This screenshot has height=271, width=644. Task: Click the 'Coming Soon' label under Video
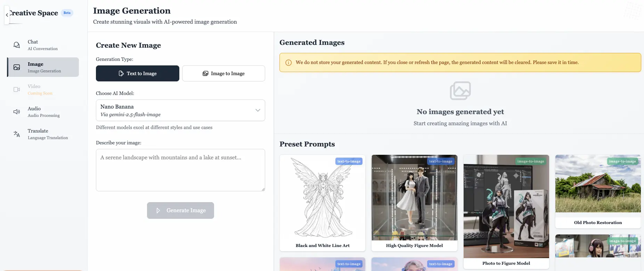40,93
